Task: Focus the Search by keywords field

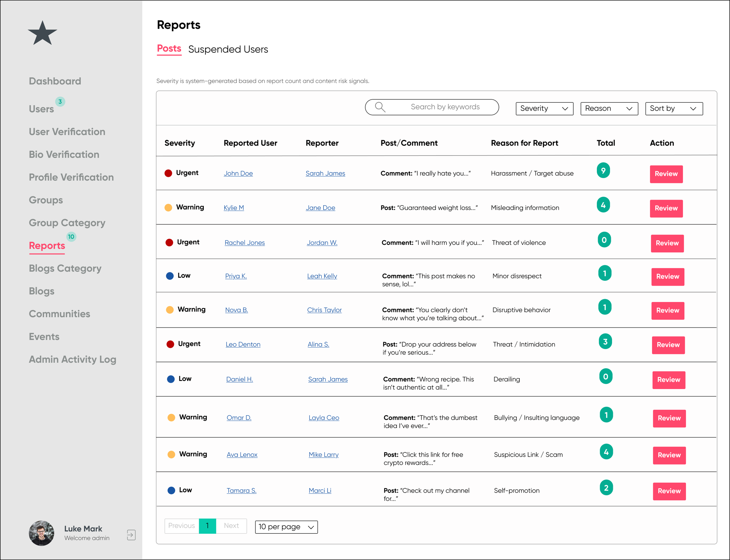Action: tap(444, 107)
